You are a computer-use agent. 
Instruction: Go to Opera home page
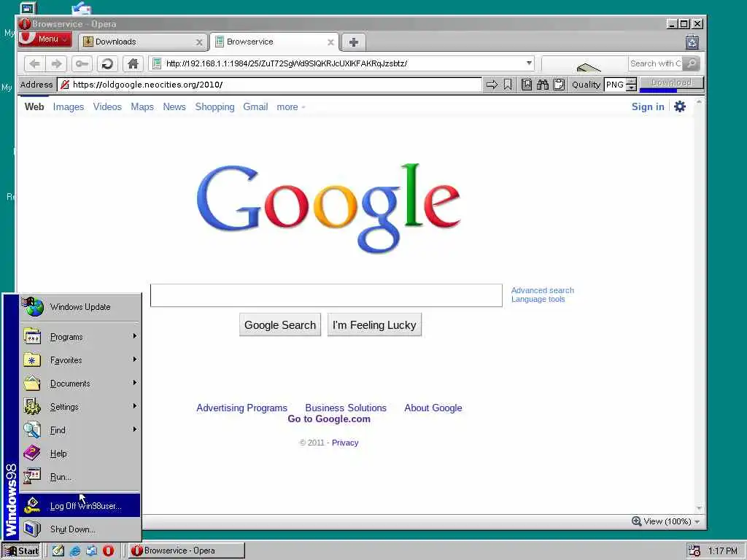pyautogui.click(x=133, y=63)
